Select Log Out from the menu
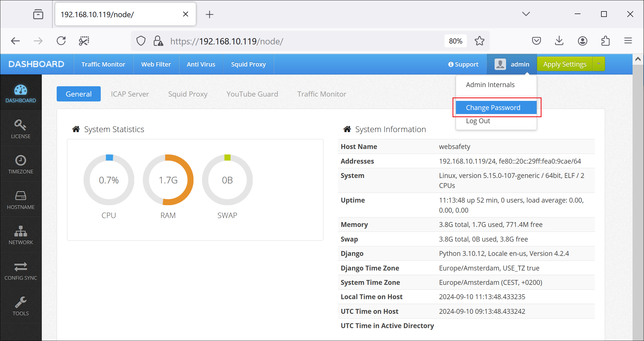The image size is (644, 341). click(x=496, y=121)
